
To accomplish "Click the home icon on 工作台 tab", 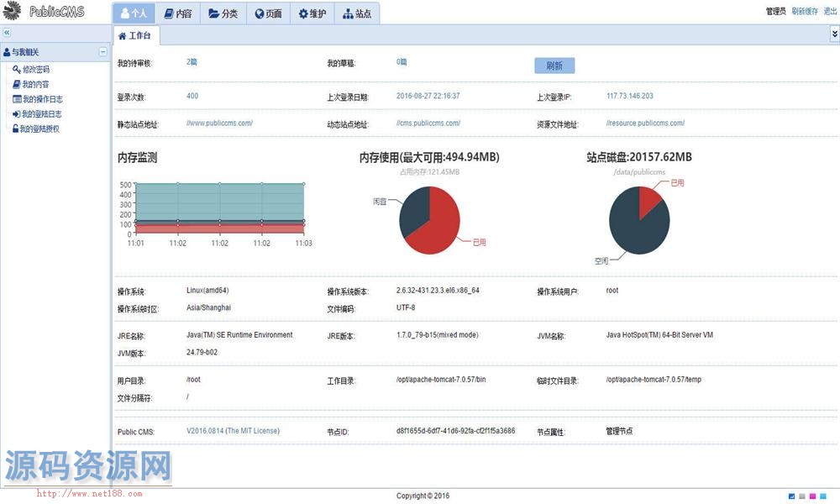I will (123, 36).
